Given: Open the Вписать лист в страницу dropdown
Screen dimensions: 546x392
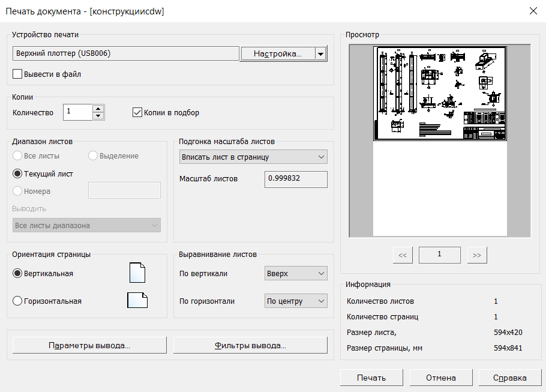Looking at the screenshot, I should click(253, 157).
